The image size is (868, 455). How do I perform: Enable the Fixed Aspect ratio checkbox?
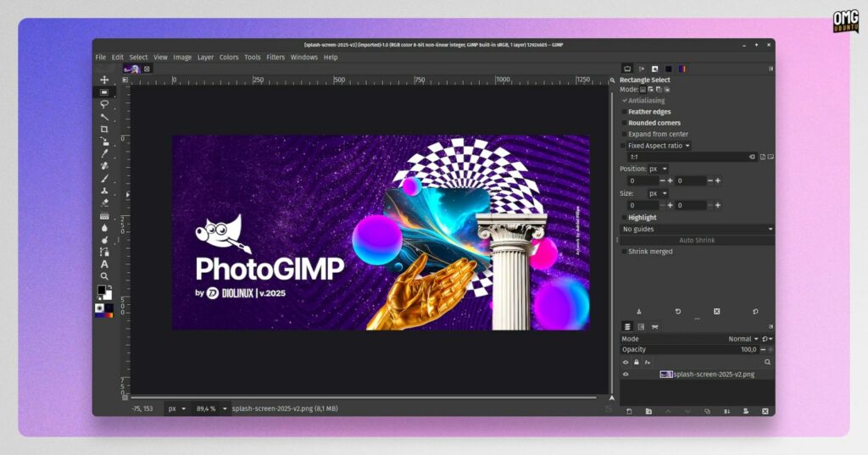pos(625,146)
